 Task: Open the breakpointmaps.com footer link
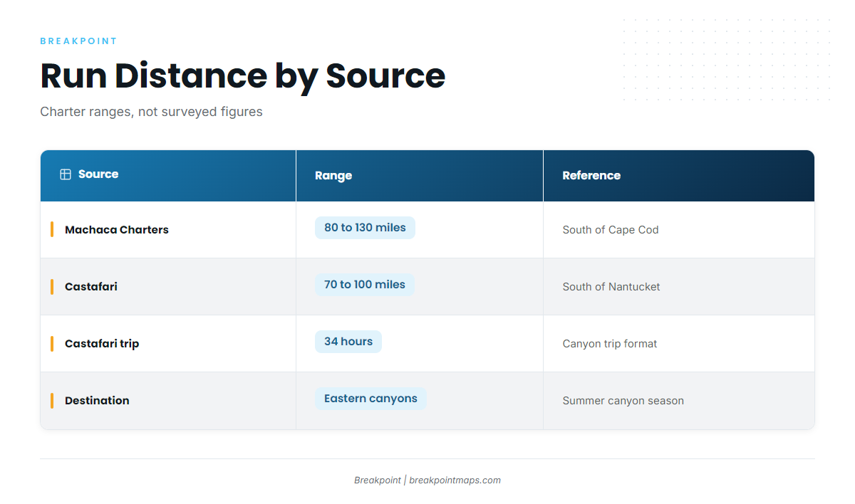click(x=455, y=481)
